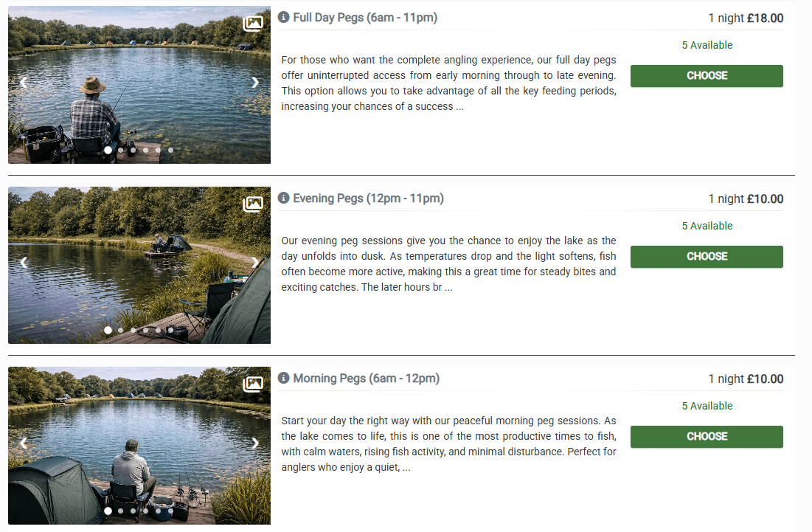Select the last pagination dot on Morning Pegs carousel

[x=170, y=510]
